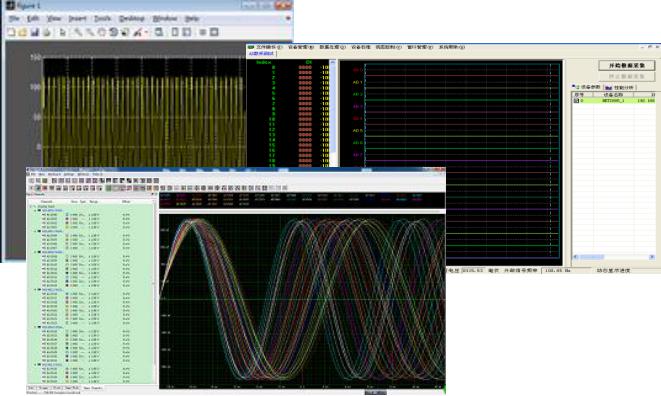
Task: Open the Insert menu in Figure 1
Action: (x=77, y=19)
